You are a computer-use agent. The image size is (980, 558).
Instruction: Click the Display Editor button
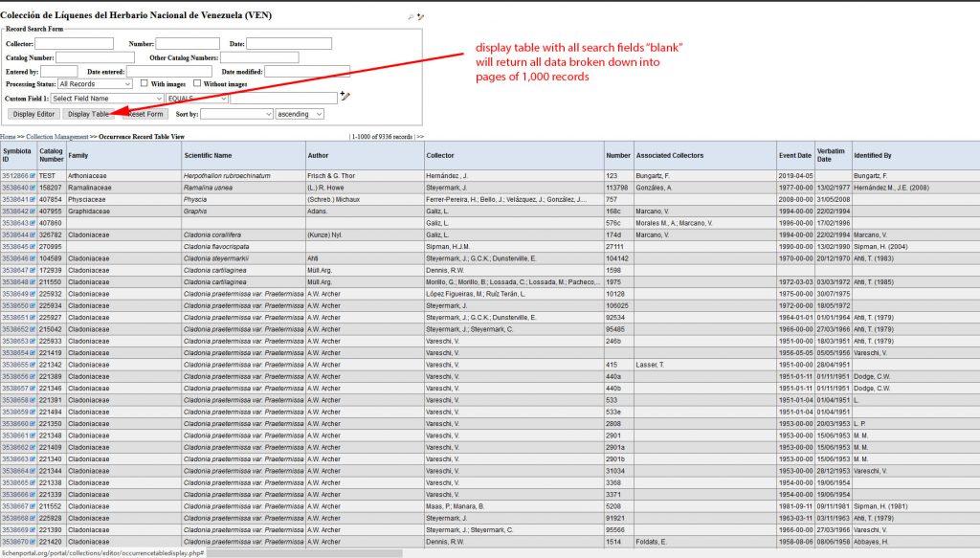point(33,114)
